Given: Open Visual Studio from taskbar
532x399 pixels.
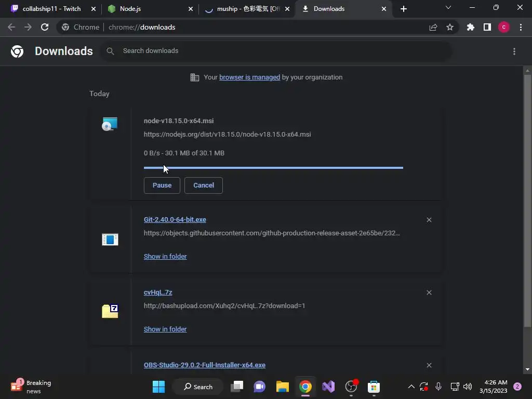Looking at the screenshot, I should [x=328, y=387].
